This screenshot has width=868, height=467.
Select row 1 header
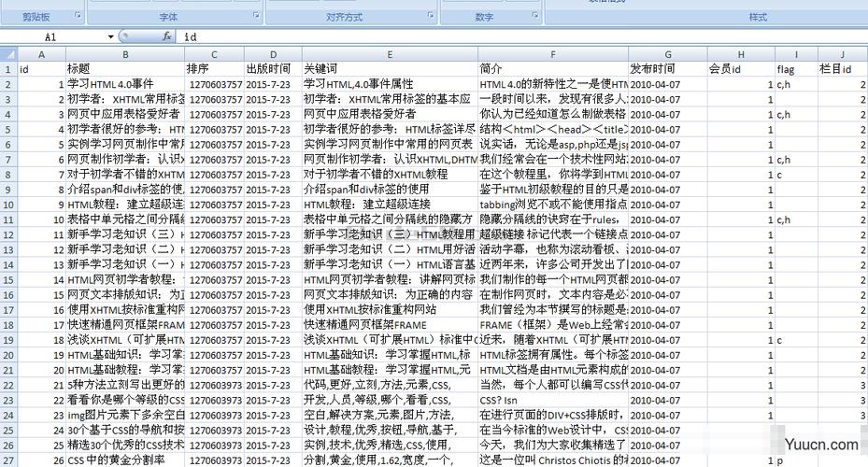[x=8, y=69]
